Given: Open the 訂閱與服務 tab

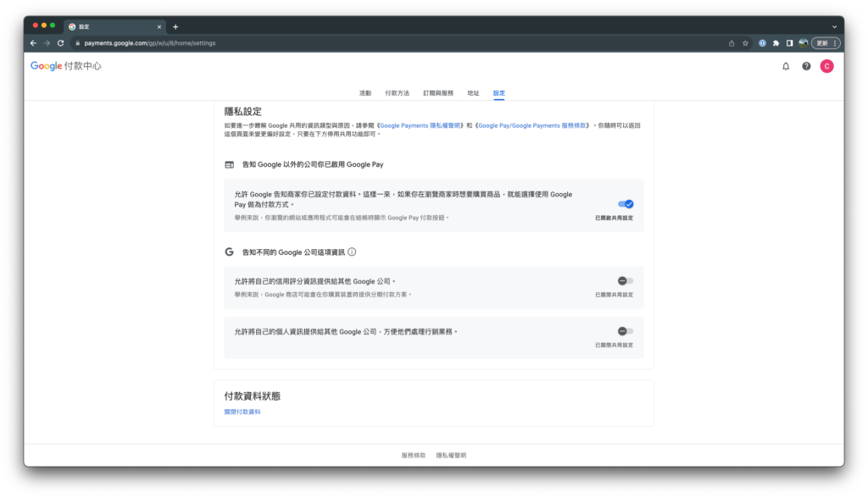Looking at the screenshot, I should point(438,93).
